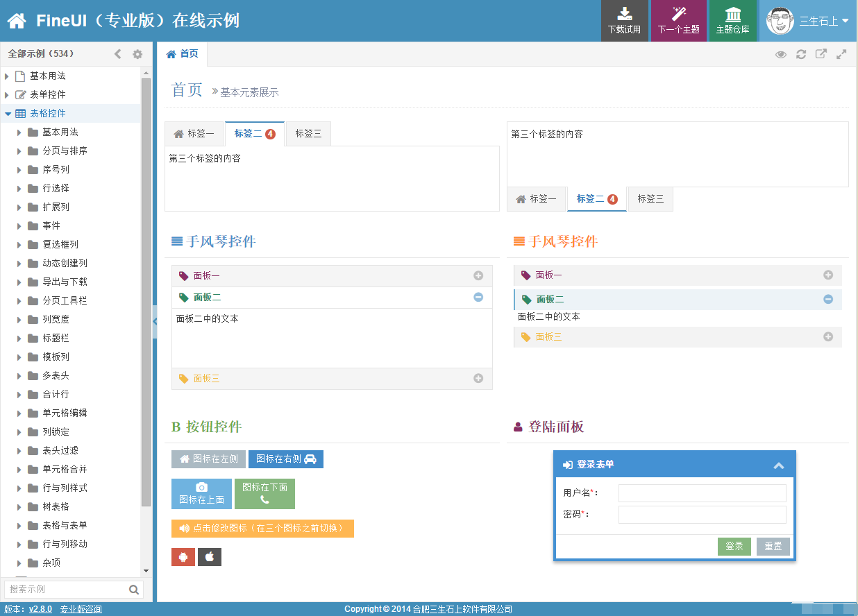Click the 图标在右侧 button with car icon

coord(286,459)
